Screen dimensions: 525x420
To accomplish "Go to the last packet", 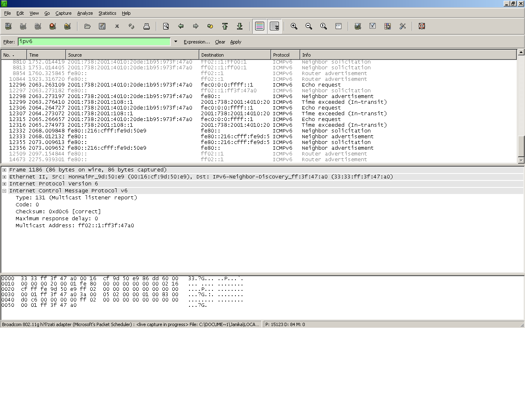I will (240, 26).
